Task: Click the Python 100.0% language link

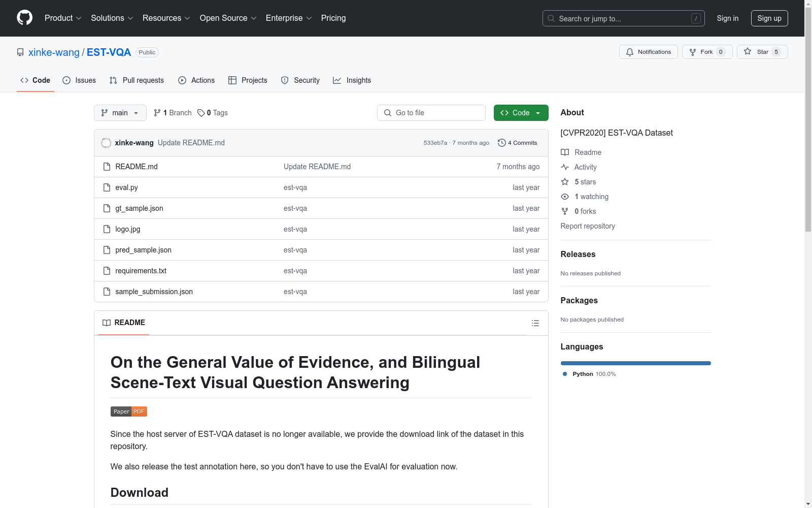Action: click(x=589, y=374)
